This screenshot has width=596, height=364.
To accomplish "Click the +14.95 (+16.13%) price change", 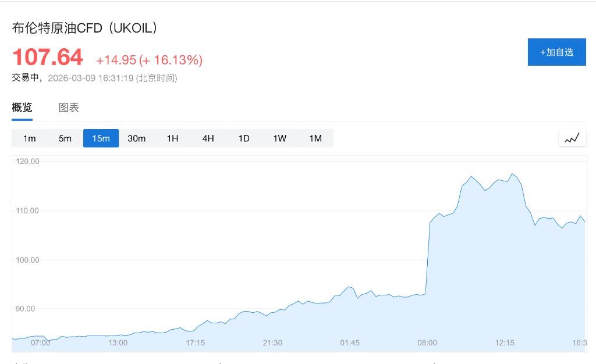I will tap(150, 60).
